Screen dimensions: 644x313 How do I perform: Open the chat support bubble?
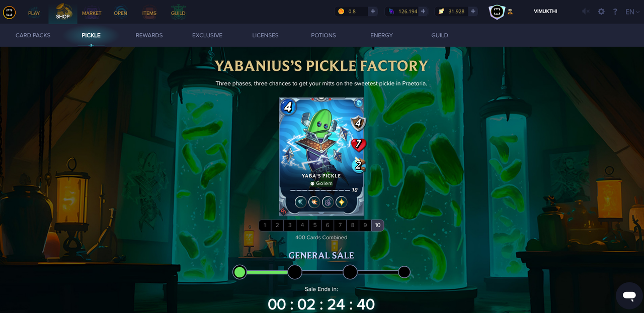pos(629,295)
